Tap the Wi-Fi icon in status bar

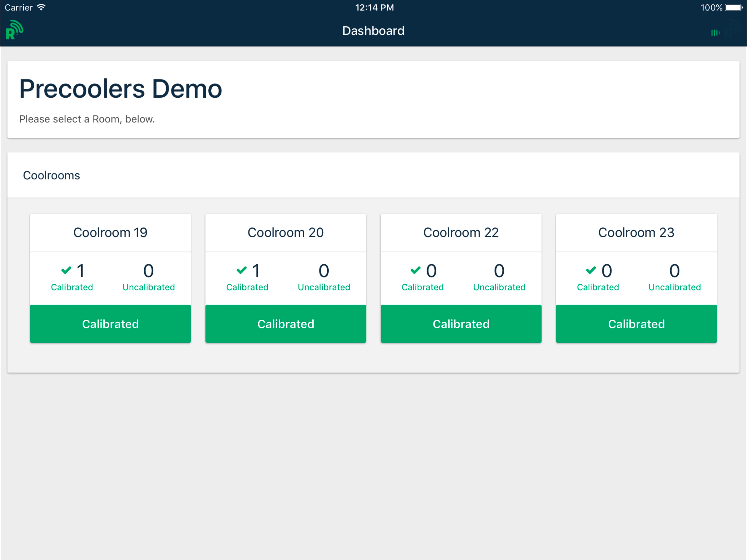(x=41, y=7)
